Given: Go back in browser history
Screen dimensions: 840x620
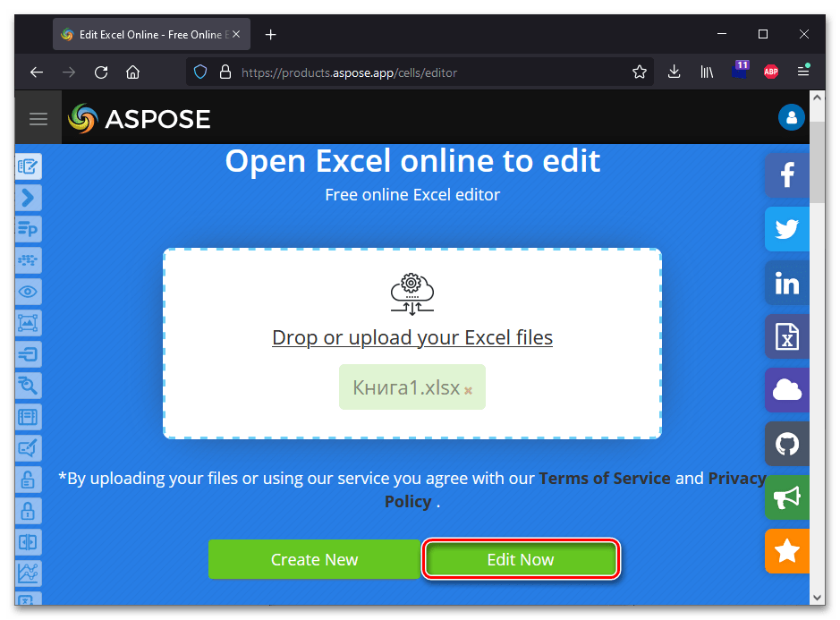Looking at the screenshot, I should click(x=37, y=72).
